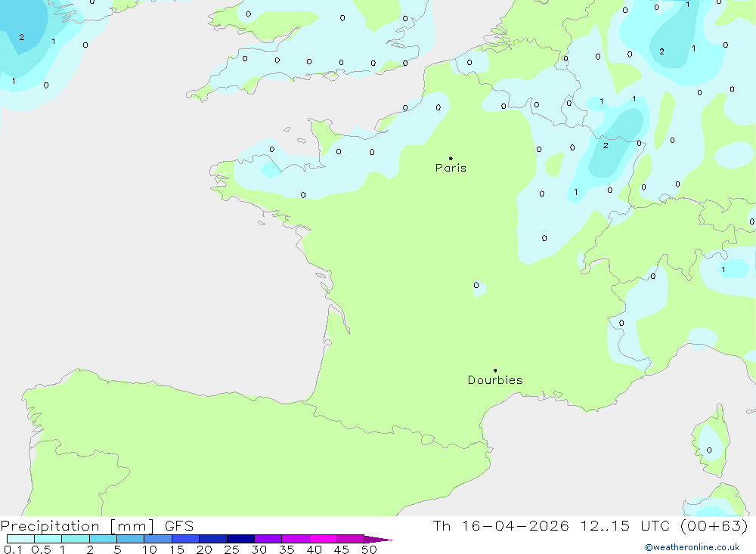
Task: Click the '10' legend scale label
Action: [x=150, y=549]
